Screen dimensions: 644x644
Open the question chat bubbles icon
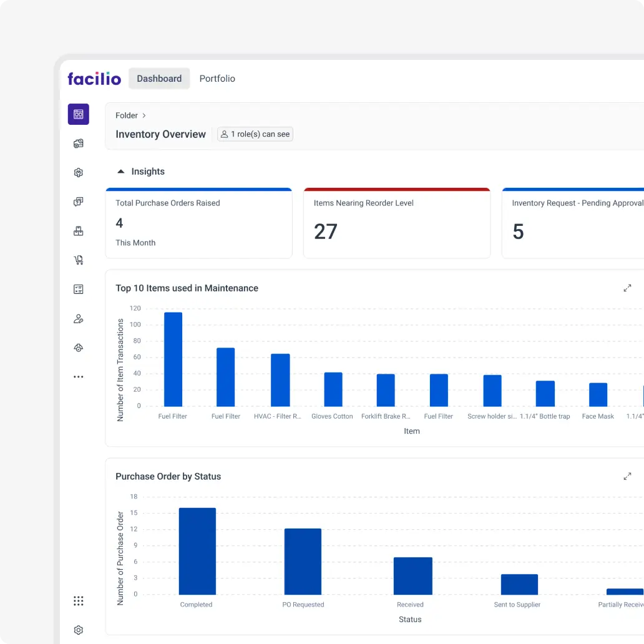tap(79, 202)
